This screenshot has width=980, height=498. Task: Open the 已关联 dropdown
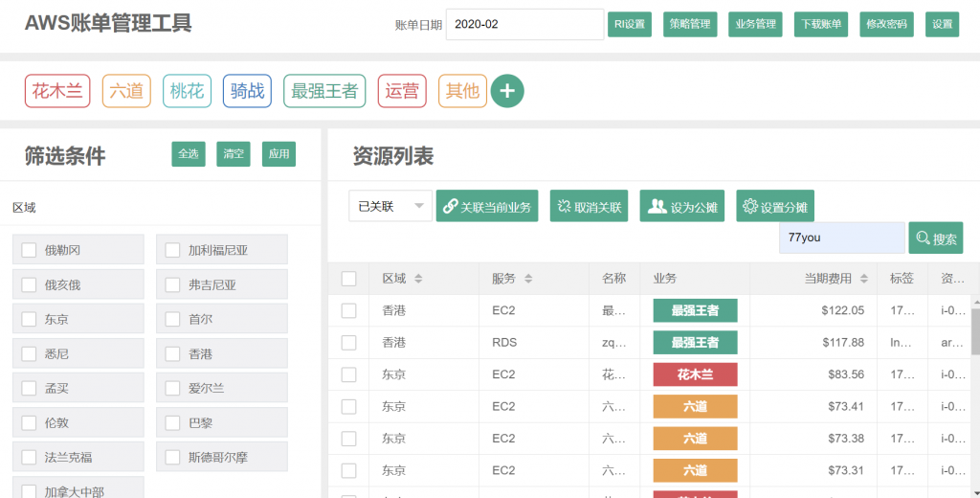click(x=390, y=206)
